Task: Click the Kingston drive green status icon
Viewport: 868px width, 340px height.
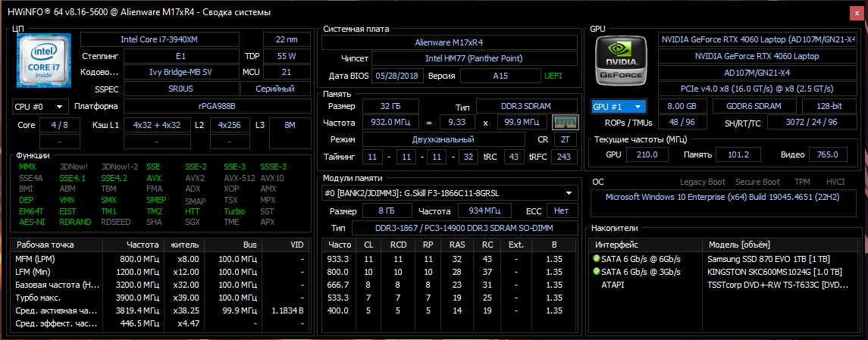Action: tap(597, 271)
